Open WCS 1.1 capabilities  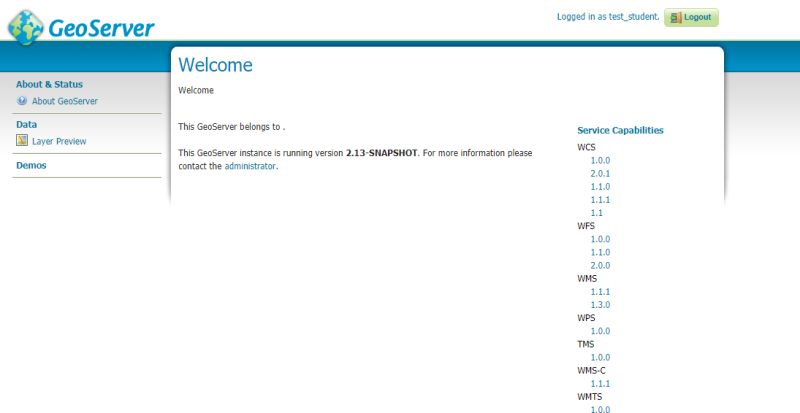pos(596,213)
